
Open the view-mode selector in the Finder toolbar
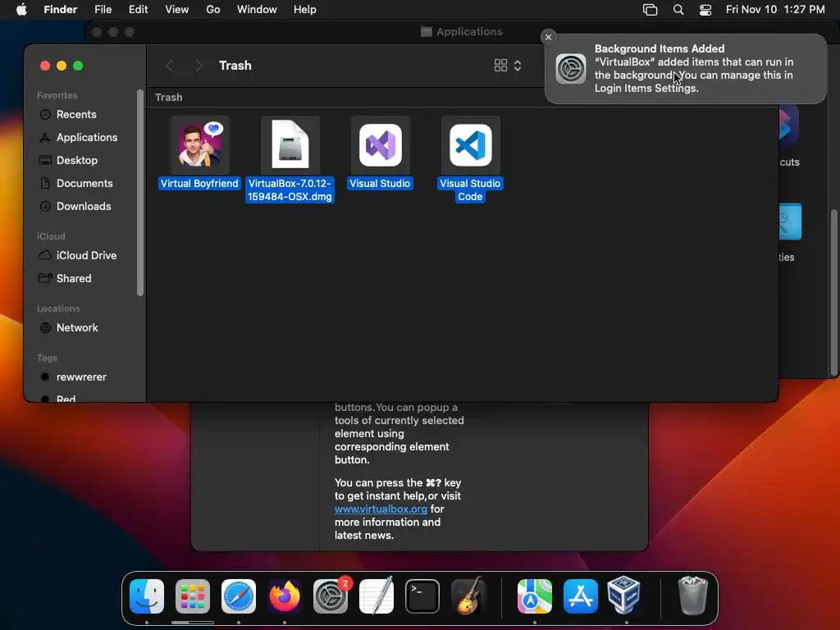coord(508,66)
